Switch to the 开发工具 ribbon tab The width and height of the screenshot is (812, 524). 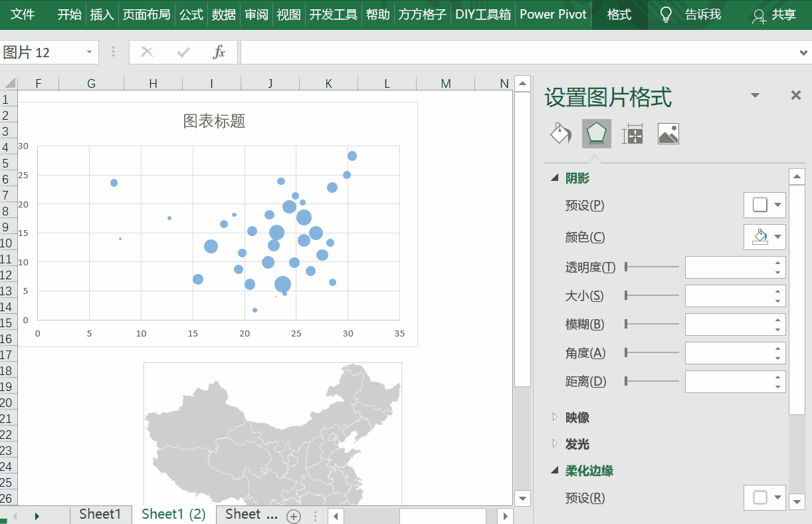point(334,15)
